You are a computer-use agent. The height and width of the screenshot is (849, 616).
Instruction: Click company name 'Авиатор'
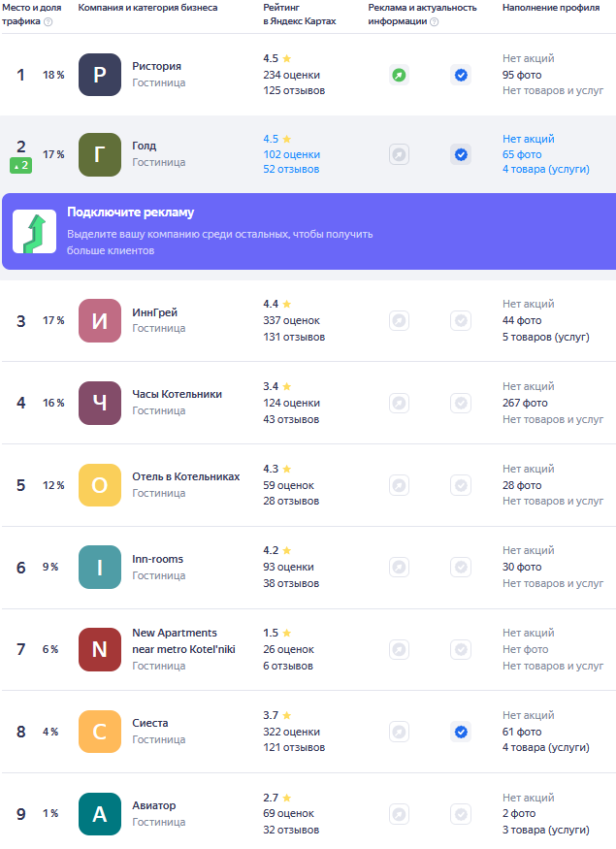pyautogui.click(x=153, y=805)
